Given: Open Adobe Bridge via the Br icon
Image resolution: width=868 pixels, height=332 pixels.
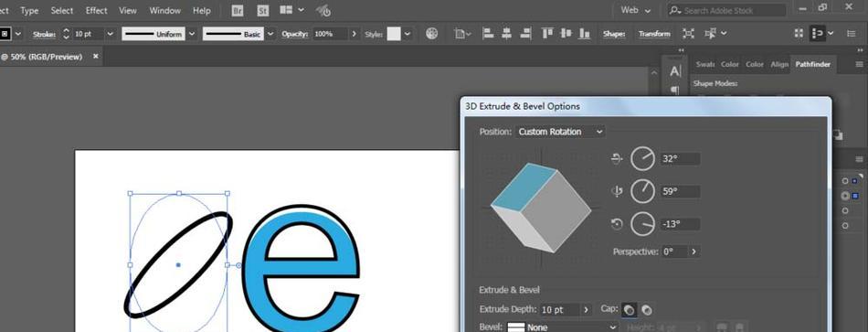Looking at the screenshot, I should [238, 11].
